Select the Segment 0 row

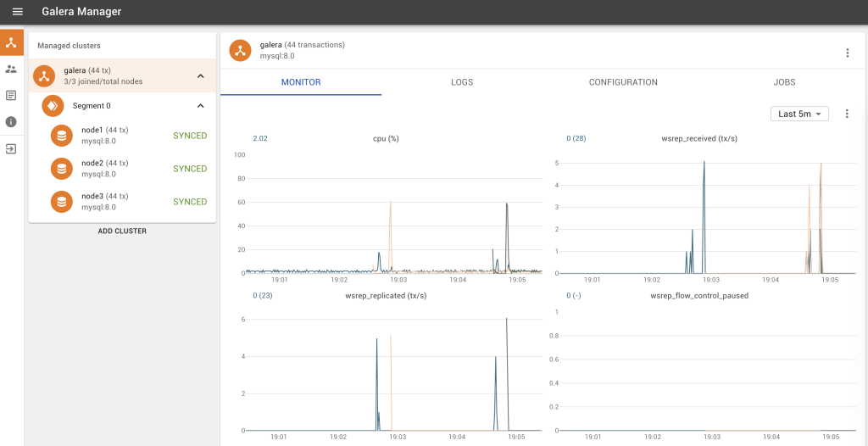pos(122,105)
